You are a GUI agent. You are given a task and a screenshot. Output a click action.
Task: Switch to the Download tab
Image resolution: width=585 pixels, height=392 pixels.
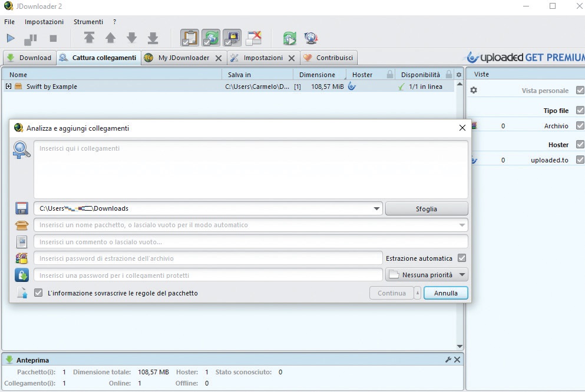(x=29, y=58)
